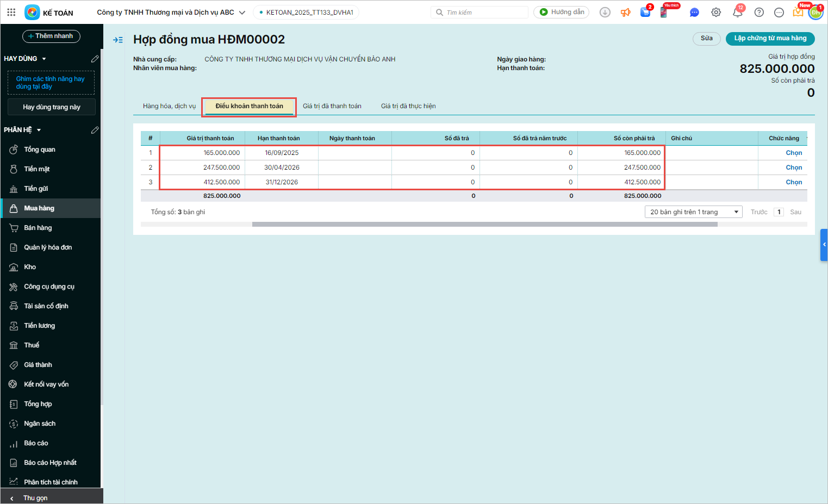This screenshot has height=504, width=828.
Task: Edit the HAY DÙNG section pencil icon
Action: click(95, 59)
